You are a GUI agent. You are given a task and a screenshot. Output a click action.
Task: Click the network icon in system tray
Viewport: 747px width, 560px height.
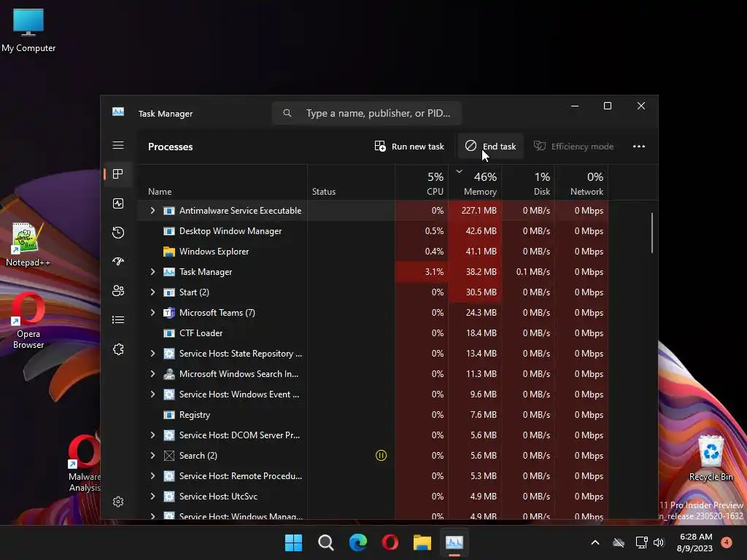pos(641,542)
